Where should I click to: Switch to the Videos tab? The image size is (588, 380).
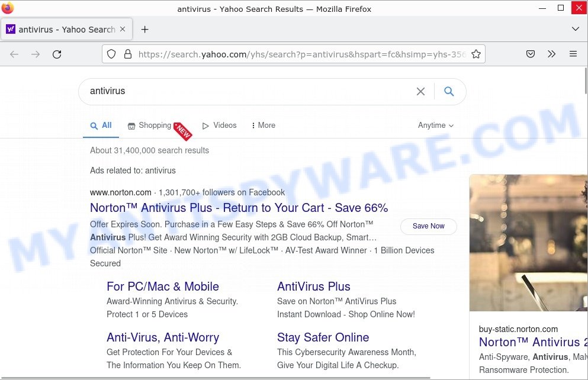point(219,125)
